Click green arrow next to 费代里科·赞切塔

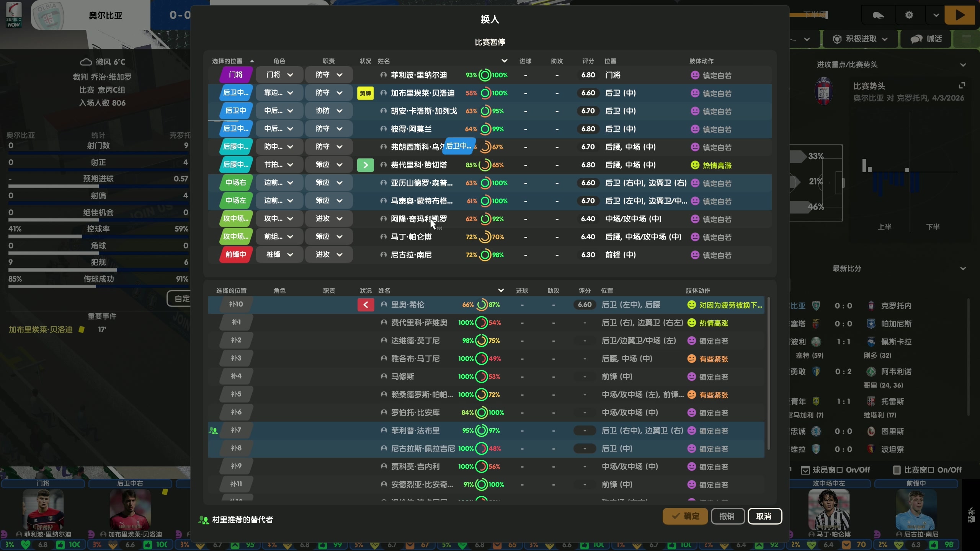pos(365,165)
